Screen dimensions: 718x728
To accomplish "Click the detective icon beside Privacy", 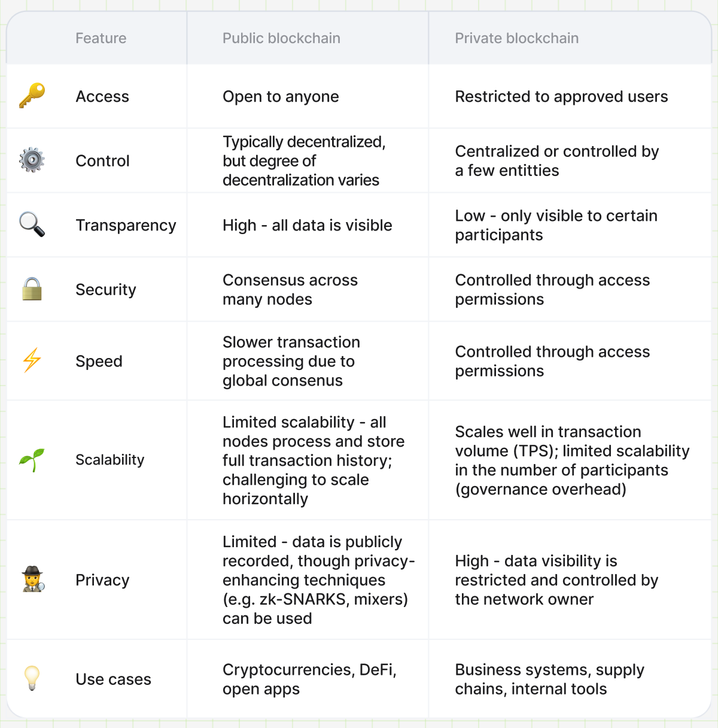I will (x=34, y=580).
